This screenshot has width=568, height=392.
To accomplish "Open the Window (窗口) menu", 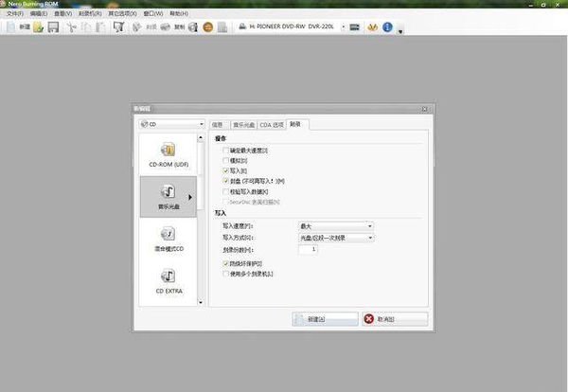I will [x=152, y=13].
